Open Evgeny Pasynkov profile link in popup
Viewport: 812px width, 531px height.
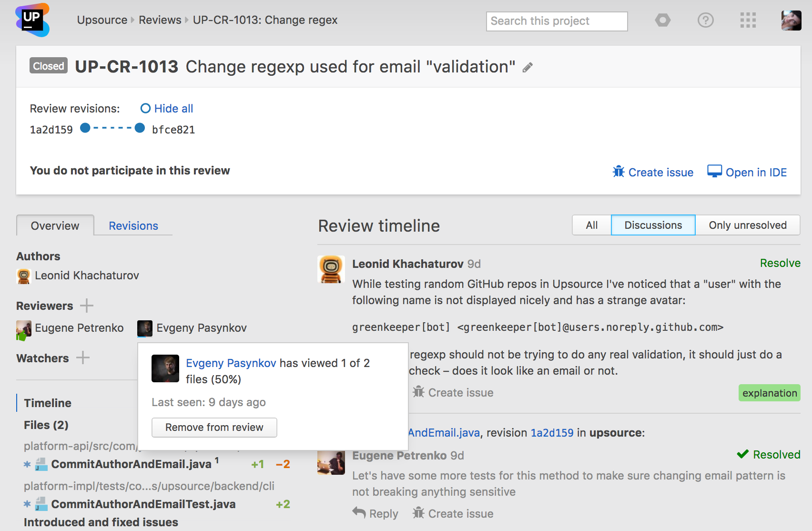click(x=231, y=363)
